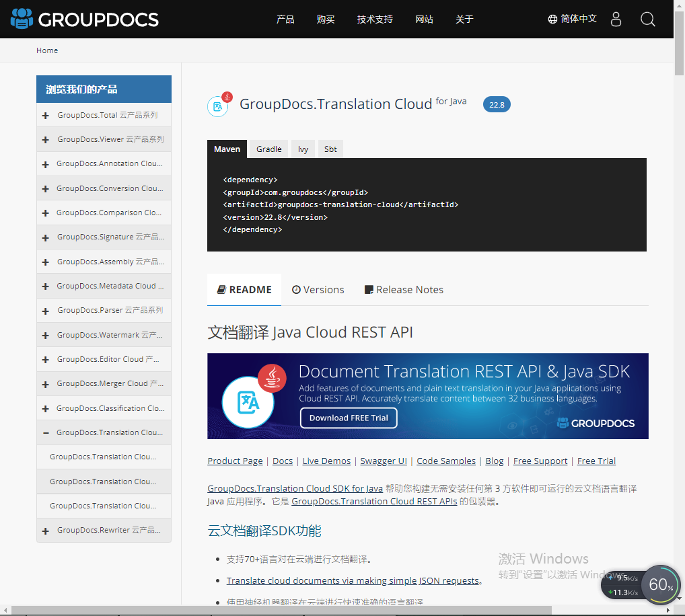
Task: Switch to the Maven tab
Action: click(x=227, y=149)
